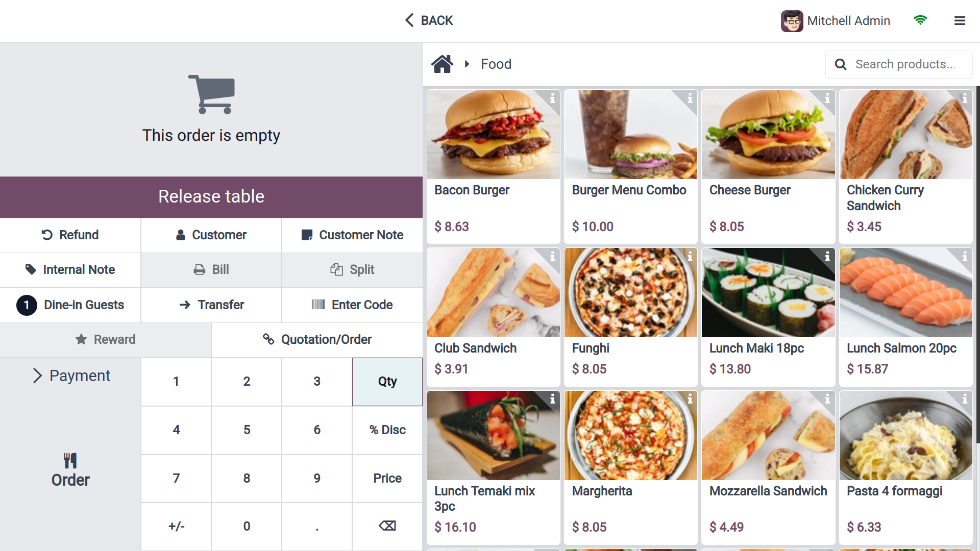The width and height of the screenshot is (980, 551).
Task: Click the Reward star icon
Action: point(81,339)
